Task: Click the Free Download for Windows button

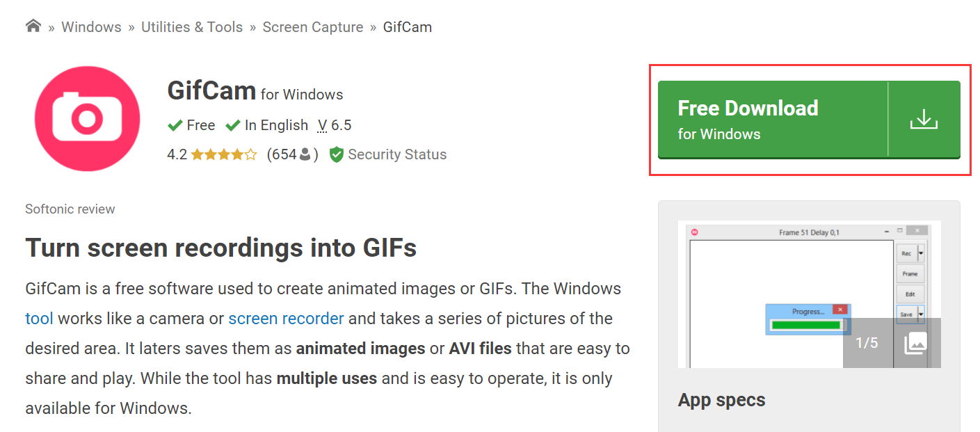Action: click(x=809, y=120)
